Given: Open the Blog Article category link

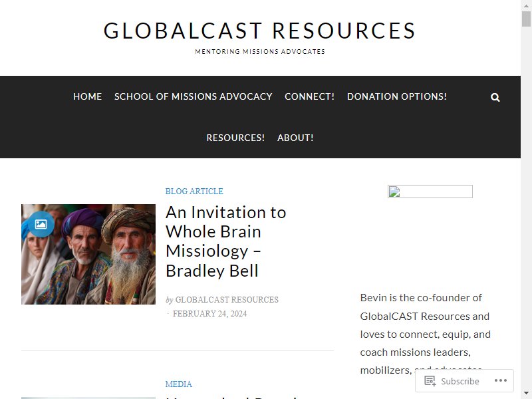Looking at the screenshot, I should (x=194, y=192).
